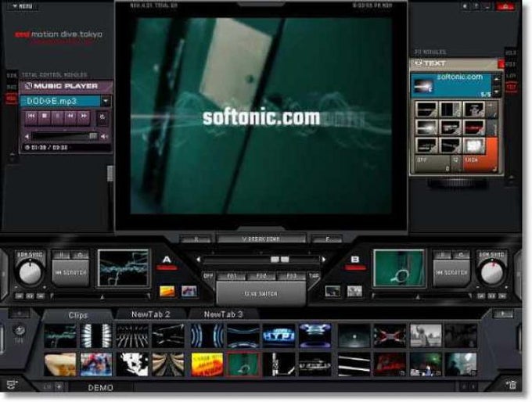Rewind the track in Music Player
This screenshot has height=402, width=532.
tap(70, 116)
